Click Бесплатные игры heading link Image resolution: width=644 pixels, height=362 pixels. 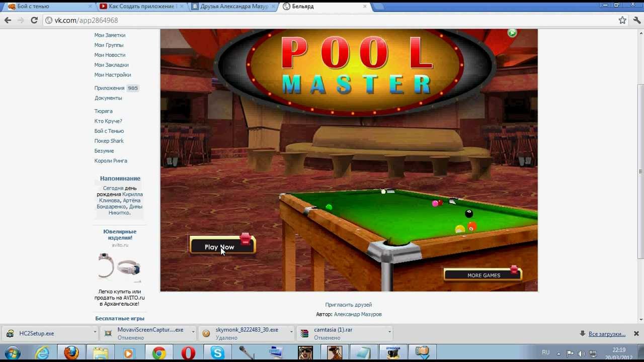[120, 318]
